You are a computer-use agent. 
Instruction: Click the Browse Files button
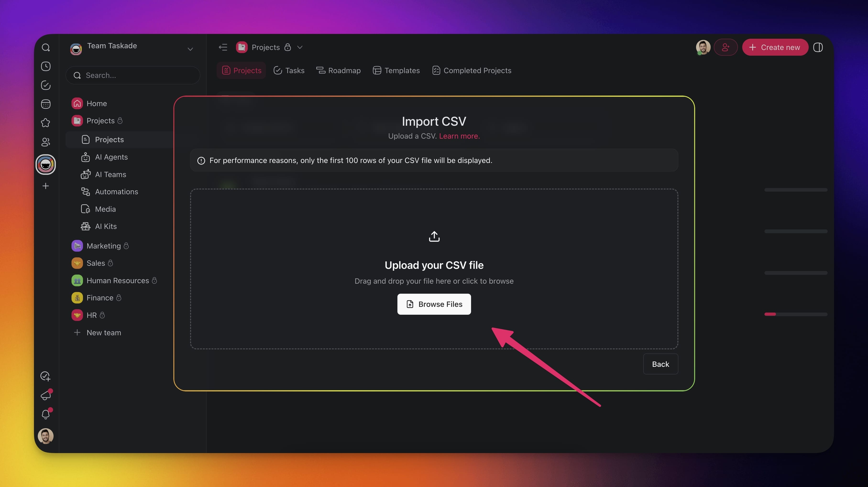click(434, 304)
